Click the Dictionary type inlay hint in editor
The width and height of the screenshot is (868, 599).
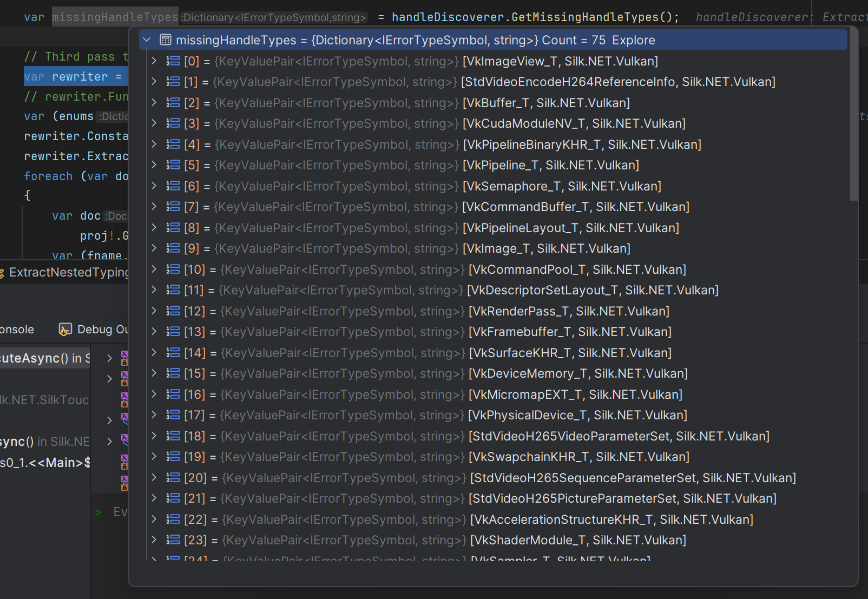(274, 17)
